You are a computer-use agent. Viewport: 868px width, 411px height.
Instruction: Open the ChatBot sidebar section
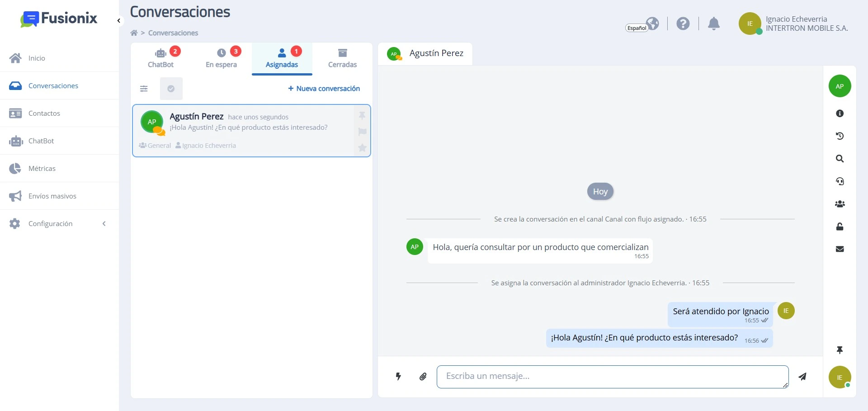point(59,141)
